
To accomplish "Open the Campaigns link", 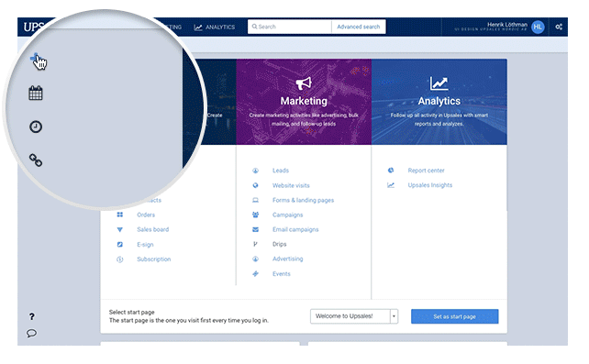I will pyautogui.click(x=288, y=215).
